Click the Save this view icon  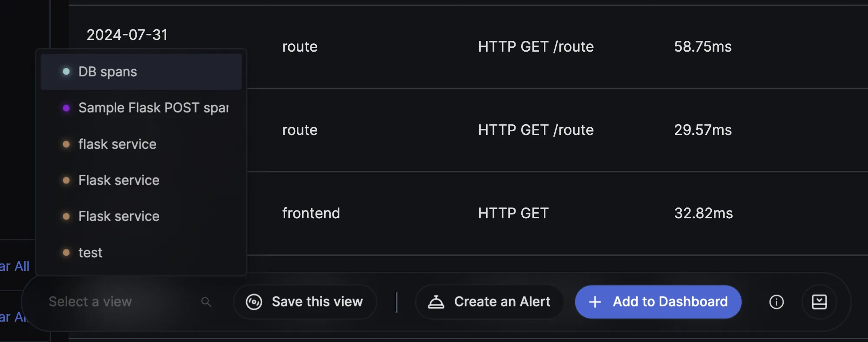point(254,302)
